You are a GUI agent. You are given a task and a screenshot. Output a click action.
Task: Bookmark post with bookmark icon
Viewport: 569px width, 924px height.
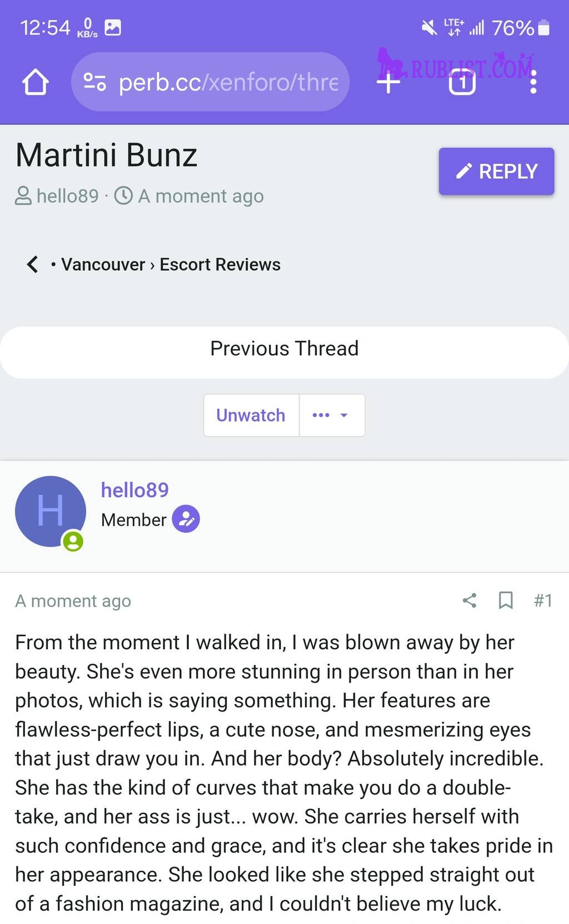[x=506, y=600]
